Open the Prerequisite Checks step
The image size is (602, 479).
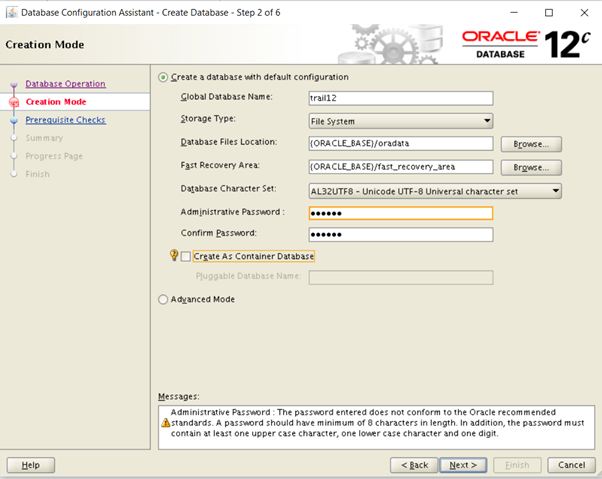pos(65,120)
